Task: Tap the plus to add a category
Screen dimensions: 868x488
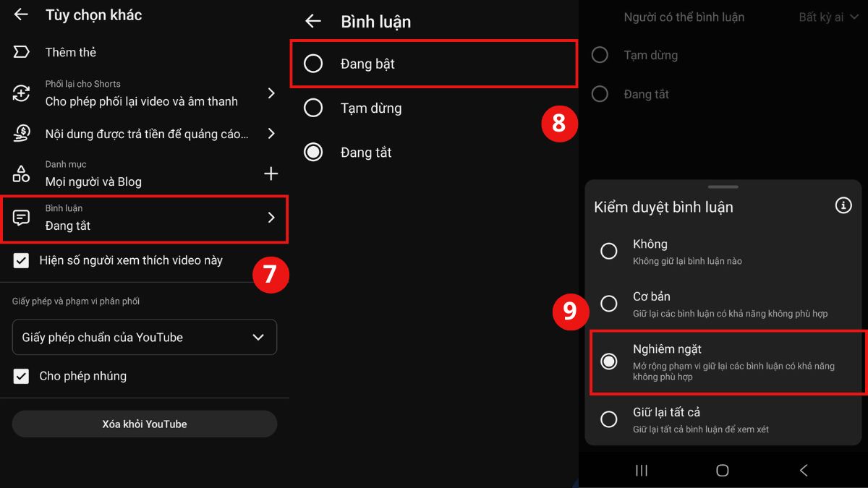Action: [271, 173]
